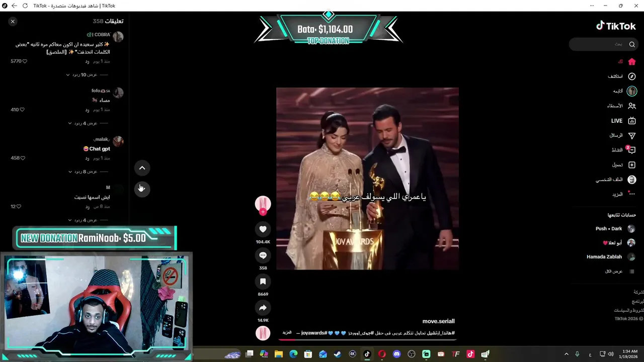Reply to malak's Chat gpt comment

(87, 158)
